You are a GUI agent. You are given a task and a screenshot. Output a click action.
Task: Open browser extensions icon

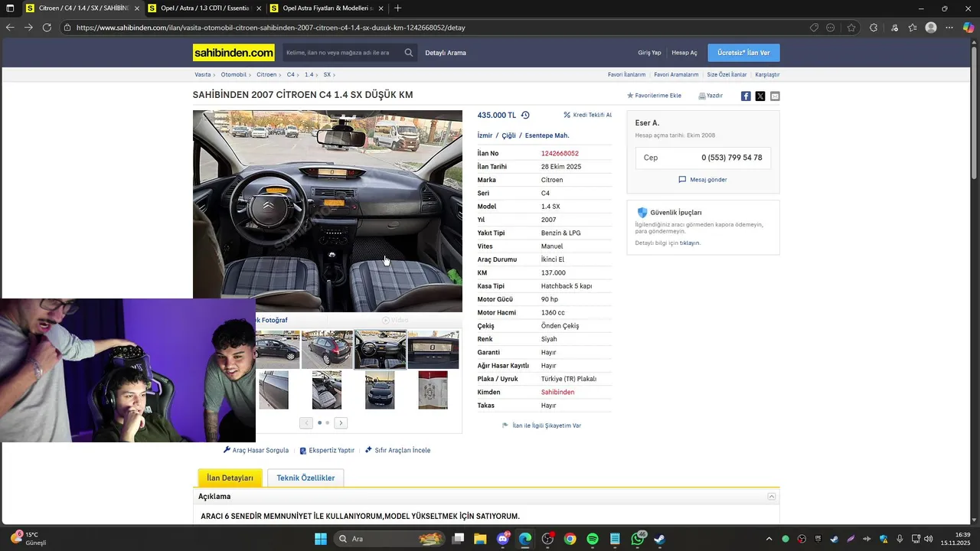[x=874, y=28]
